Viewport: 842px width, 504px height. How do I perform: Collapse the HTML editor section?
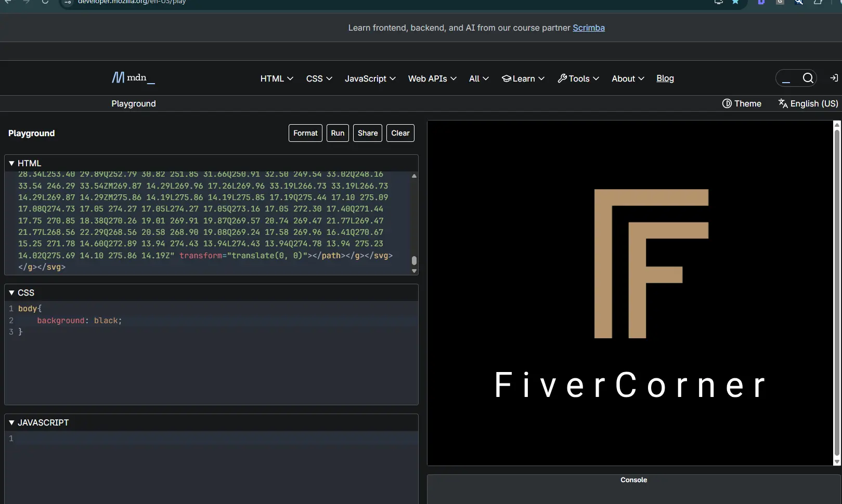[x=24, y=163]
